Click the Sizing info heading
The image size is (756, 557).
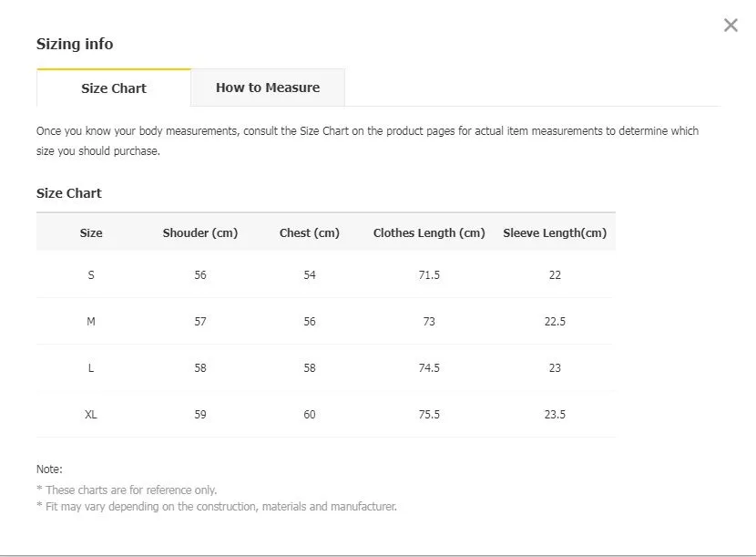point(75,44)
